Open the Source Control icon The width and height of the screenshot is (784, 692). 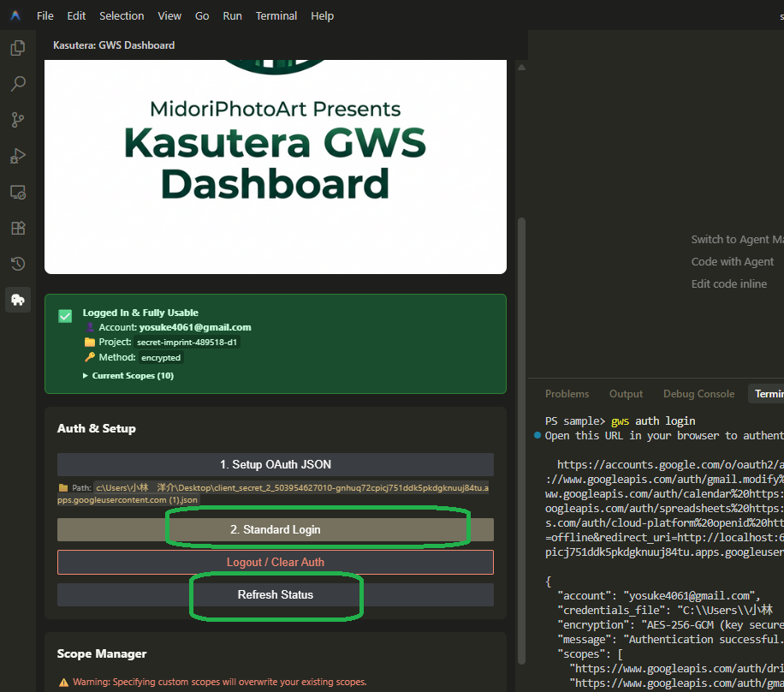tap(17, 120)
